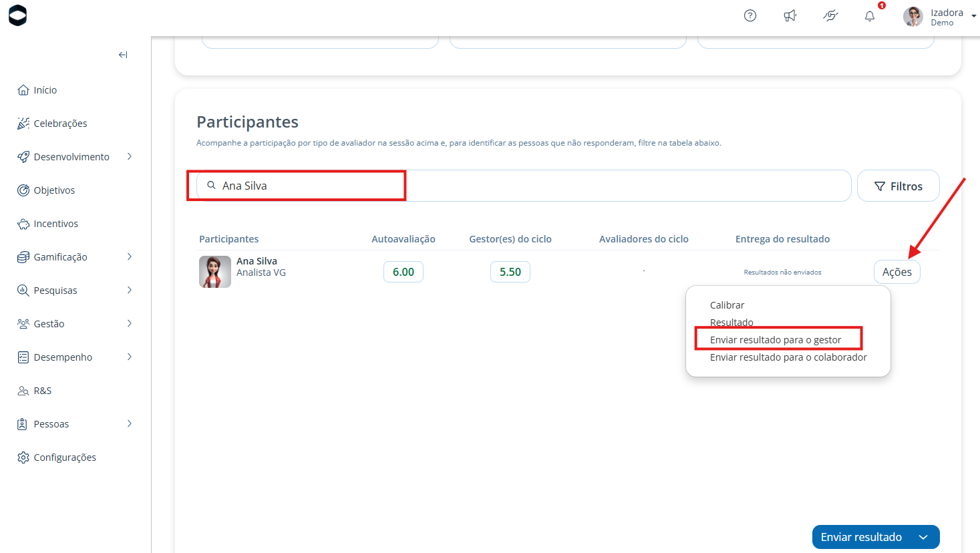Click the Participantes column header
The height and width of the screenshot is (553, 980).
(228, 239)
